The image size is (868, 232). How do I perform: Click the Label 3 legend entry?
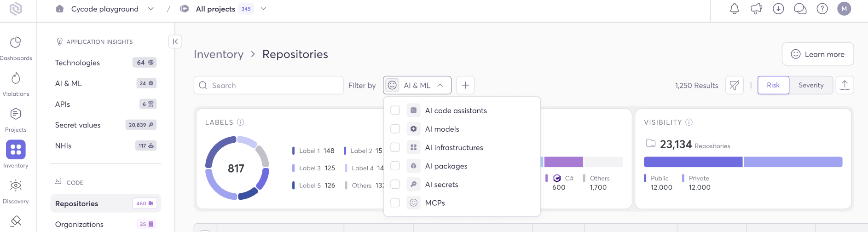point(313,168)
